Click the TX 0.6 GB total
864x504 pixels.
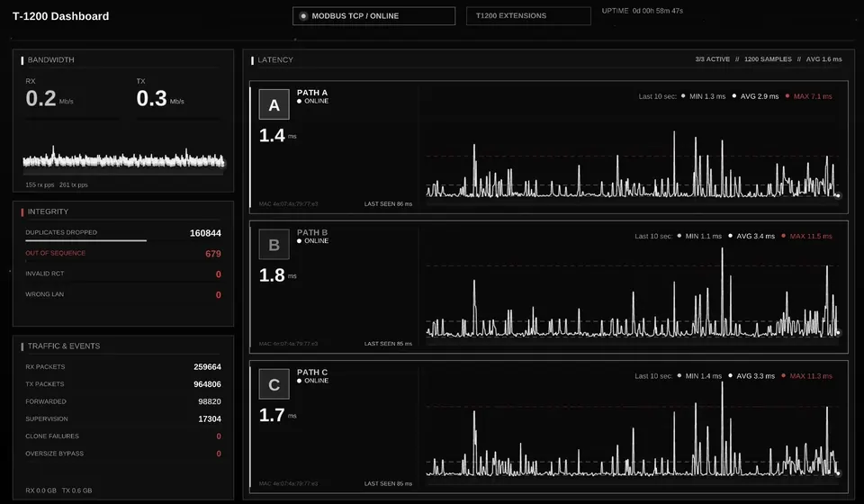point(76,490)
